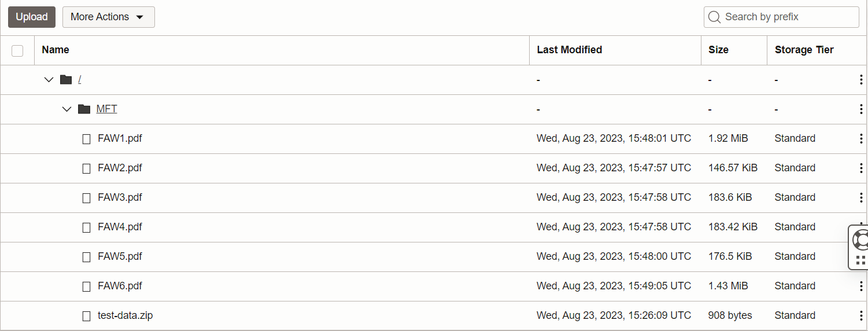Collapse the root folder chevron
Screen dimensions: 868x331
click(x=49, y=80)
